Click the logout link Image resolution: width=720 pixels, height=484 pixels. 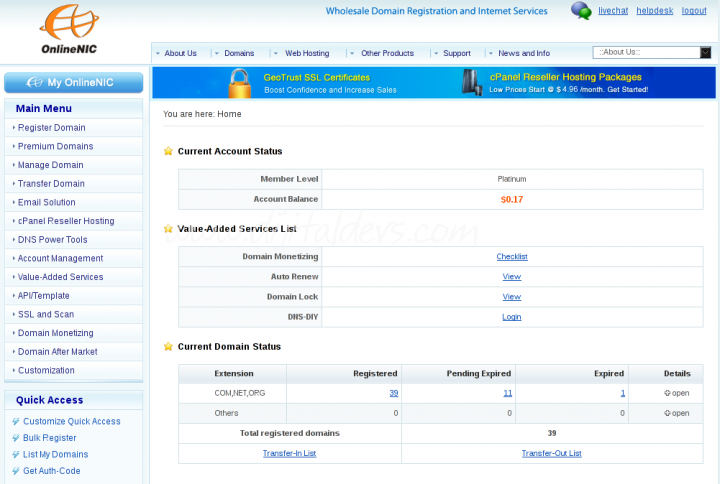pyautogui.click(x=694, y=11)
